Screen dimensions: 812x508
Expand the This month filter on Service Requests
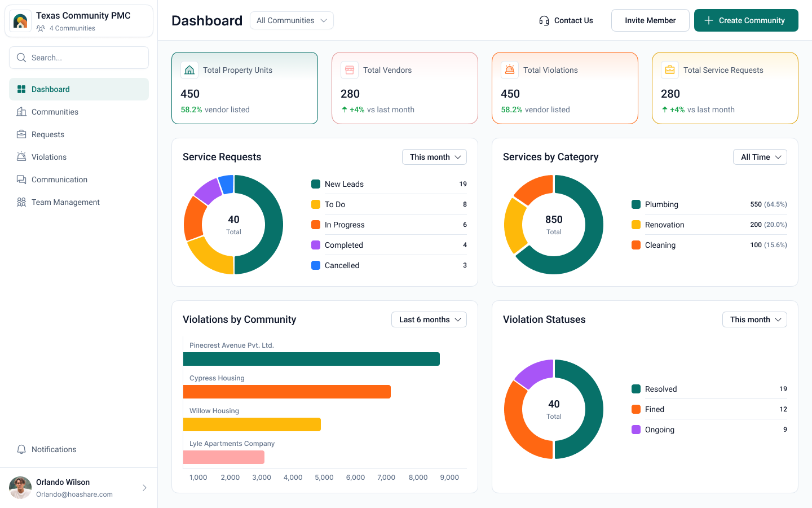(434, 157)
